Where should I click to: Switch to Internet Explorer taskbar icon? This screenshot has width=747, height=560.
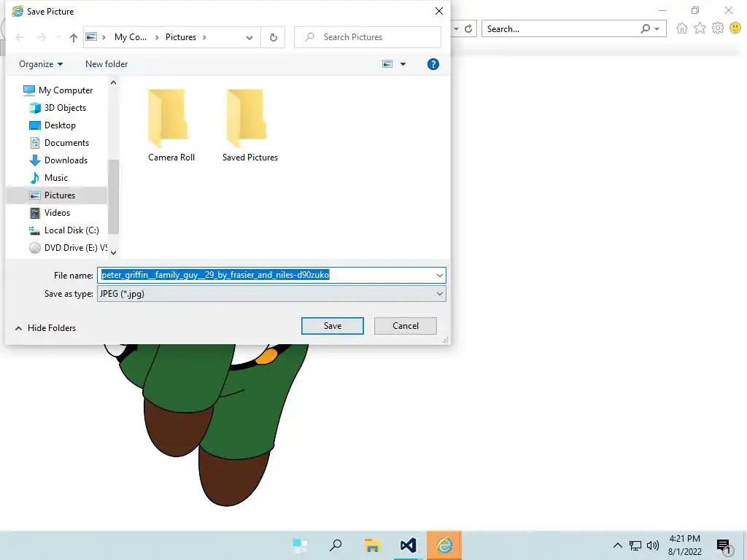(444, 545)
